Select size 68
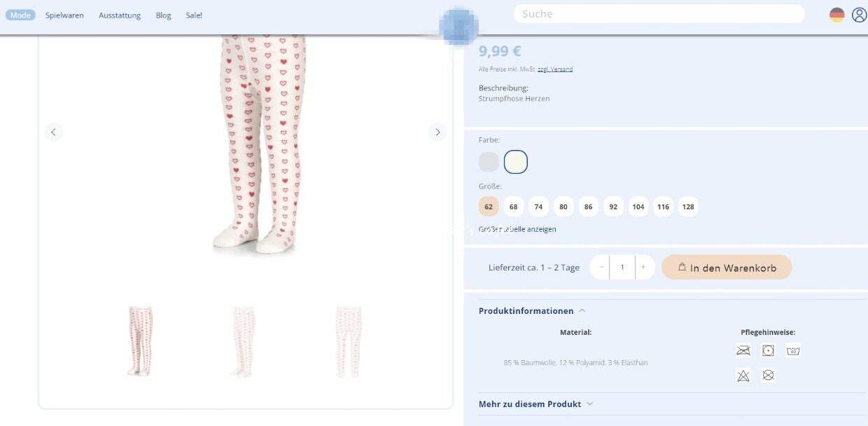This screenshot has width=868, height=426. (x=514, y=207)
